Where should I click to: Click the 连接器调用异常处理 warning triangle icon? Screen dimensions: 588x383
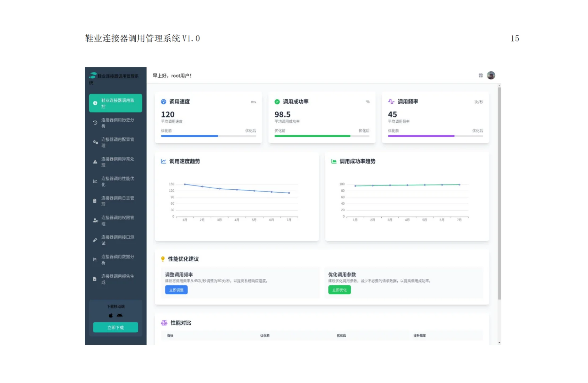(95, 162)
